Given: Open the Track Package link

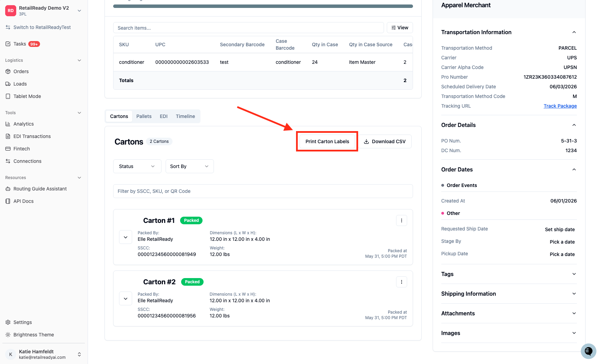Looking at the screenshot, I should 560,106.
